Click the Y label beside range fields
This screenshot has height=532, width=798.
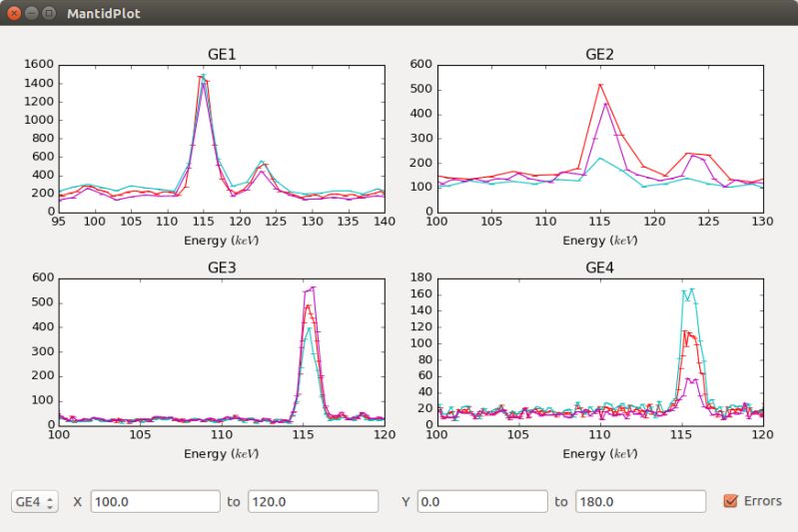405,502
